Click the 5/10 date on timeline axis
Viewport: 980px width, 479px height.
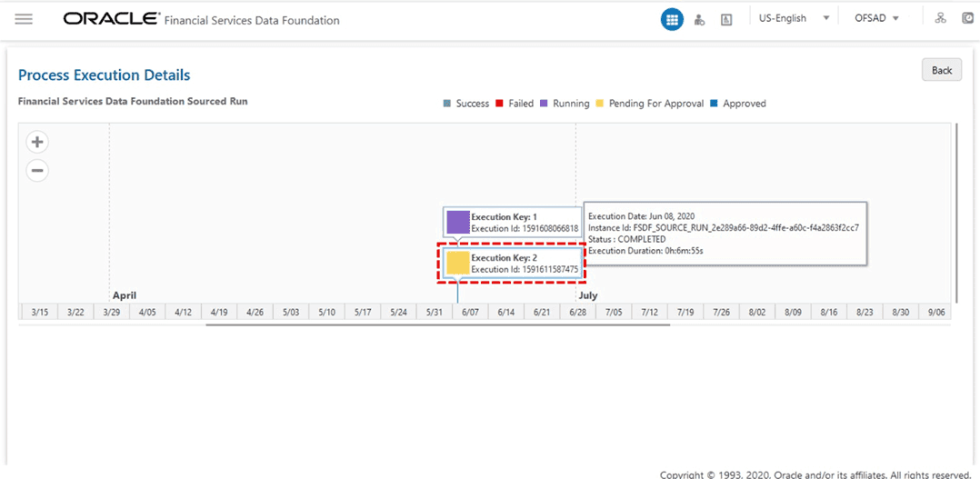(x=327, y=312)
